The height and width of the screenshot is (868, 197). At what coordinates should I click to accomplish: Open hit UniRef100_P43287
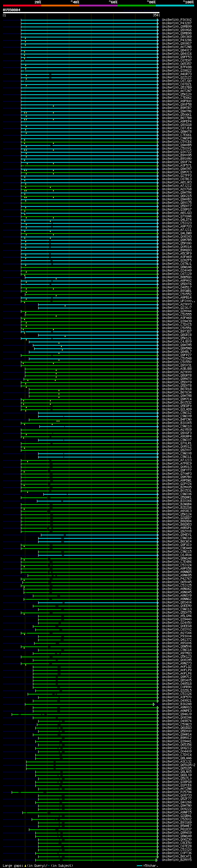coord(177,23)
